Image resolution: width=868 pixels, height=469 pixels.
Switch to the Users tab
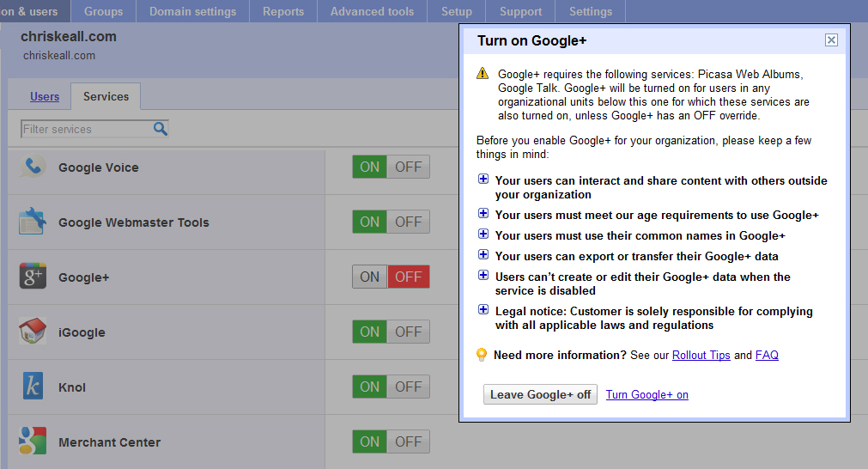(x=45, y=96)
